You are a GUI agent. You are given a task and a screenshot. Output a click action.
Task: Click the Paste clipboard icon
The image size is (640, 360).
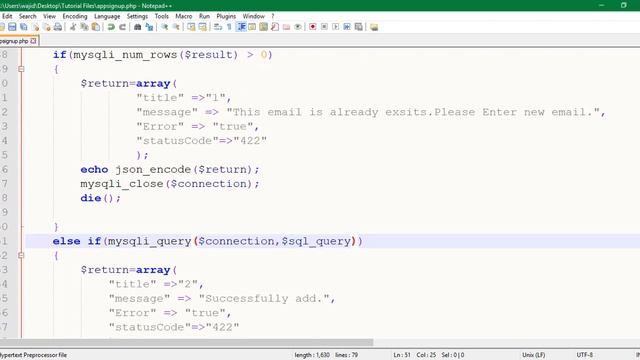point(96,27)
